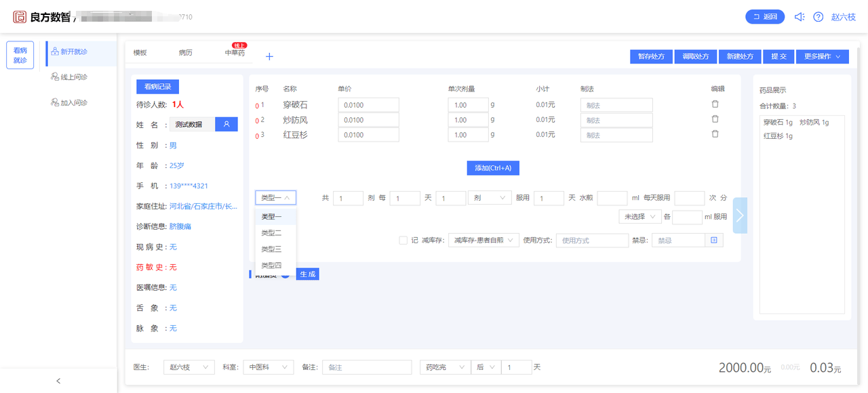Screen dimensions: 868x393
Task: Open the help question mark icon
Action: point(818,17)
